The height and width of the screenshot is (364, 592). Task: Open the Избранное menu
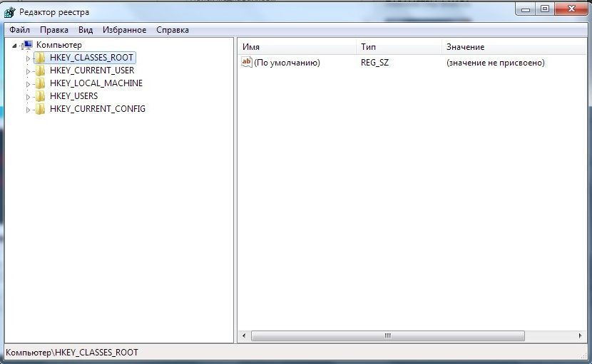tap(124, 30)
